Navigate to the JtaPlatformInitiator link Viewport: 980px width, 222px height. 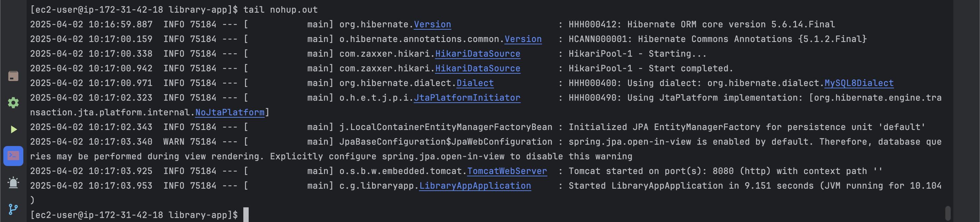(467, 98)
